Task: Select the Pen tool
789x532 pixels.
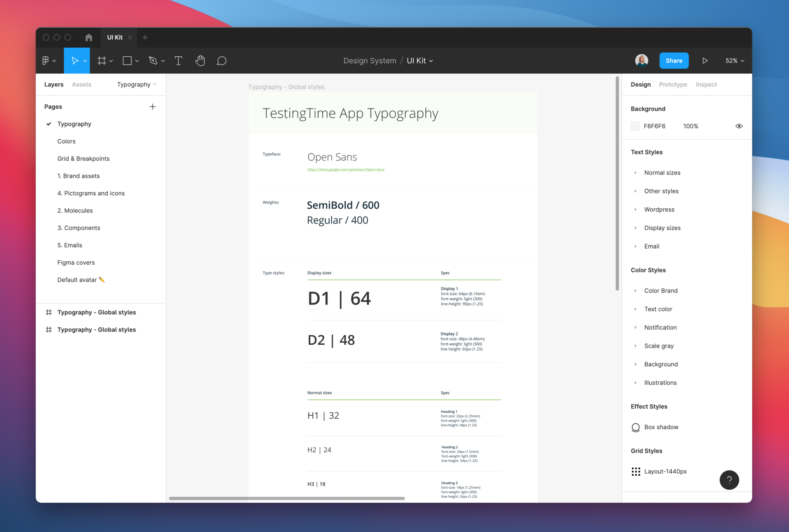Action: [153, 60]
